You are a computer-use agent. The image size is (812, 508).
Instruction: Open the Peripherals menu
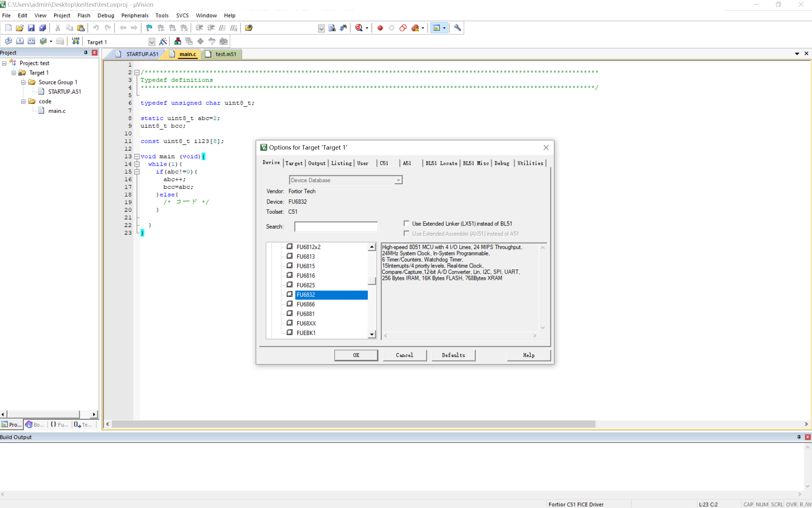[135, 16]
